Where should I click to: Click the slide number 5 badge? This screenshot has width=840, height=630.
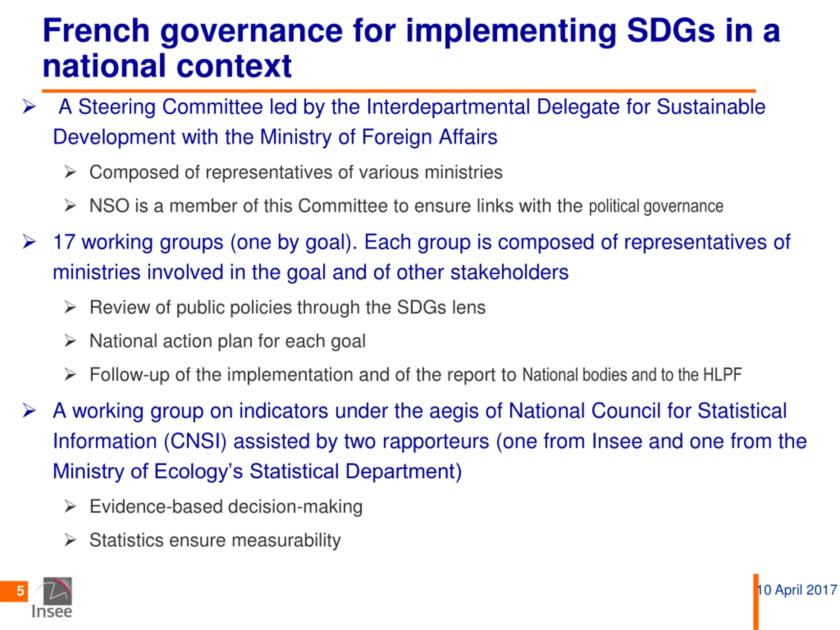click(x=14, y=591)
